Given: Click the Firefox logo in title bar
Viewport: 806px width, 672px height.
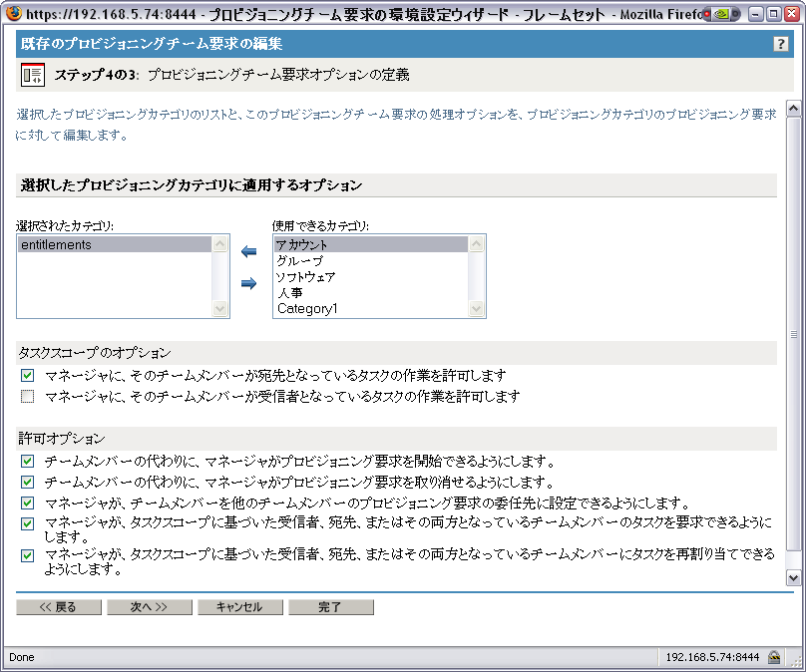Looking at the screenshot, I should tap(14, 13).
